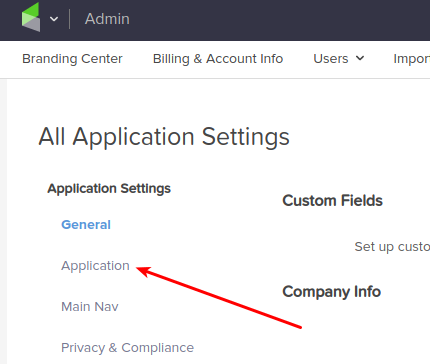Expand the Users dropdown arrow
Screen dimensions: 430x364
point(360,58)
